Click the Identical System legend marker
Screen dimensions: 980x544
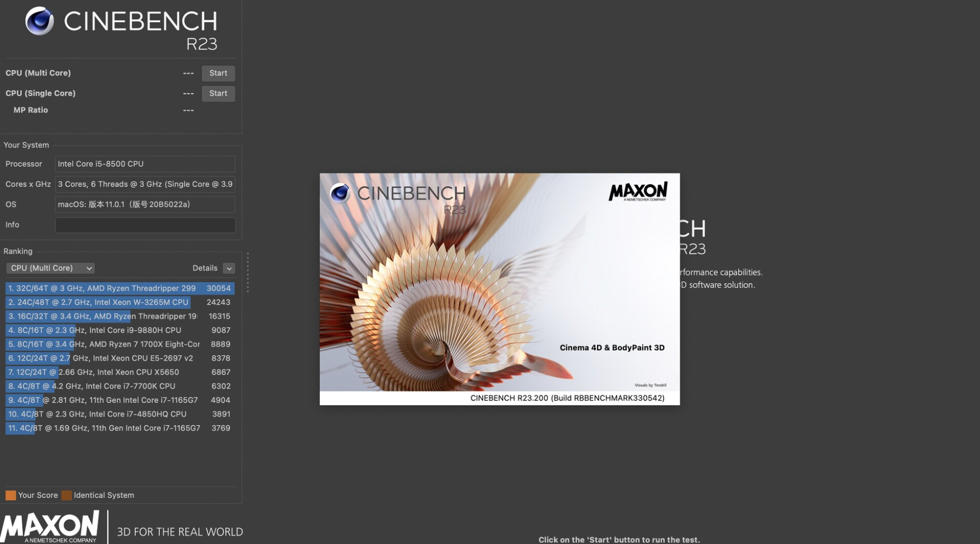66,495
